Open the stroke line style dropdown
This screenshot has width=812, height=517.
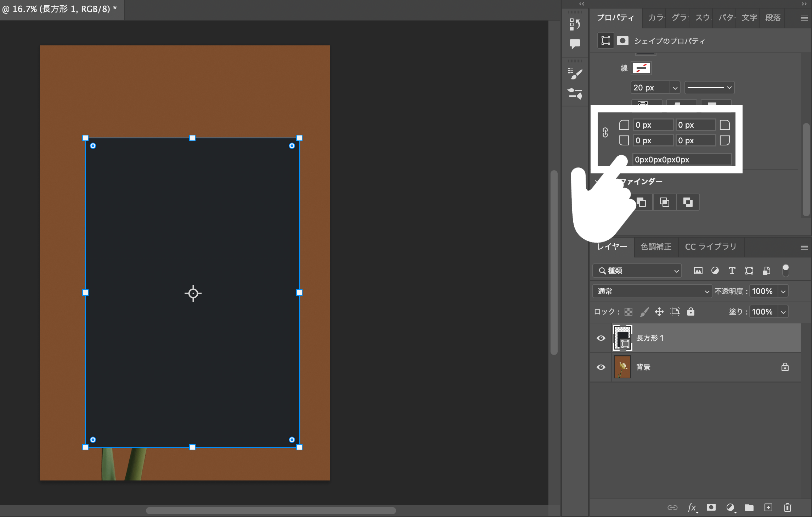[709, 88]
